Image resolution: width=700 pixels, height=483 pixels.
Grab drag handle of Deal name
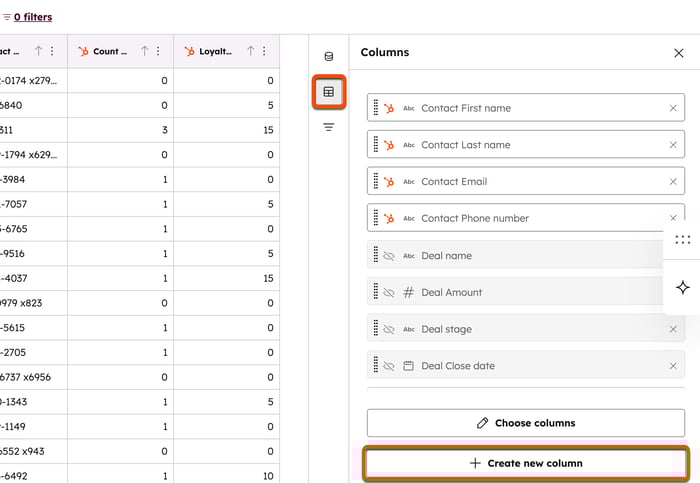375,254
